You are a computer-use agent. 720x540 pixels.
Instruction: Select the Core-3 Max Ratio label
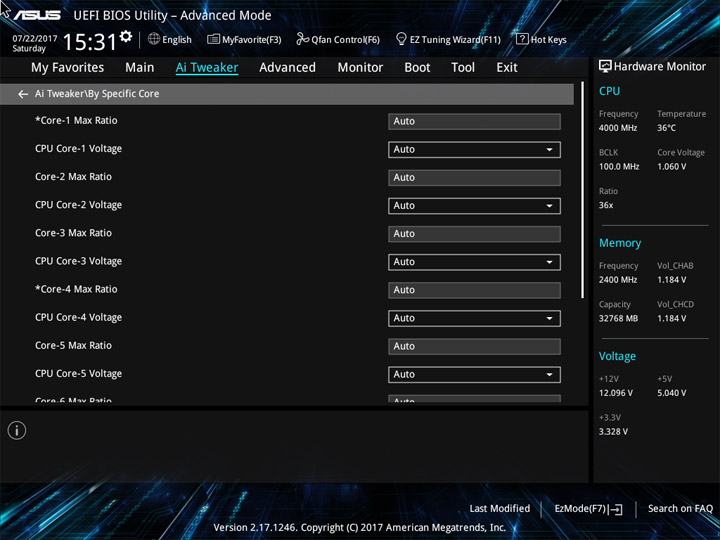(73, 233)
